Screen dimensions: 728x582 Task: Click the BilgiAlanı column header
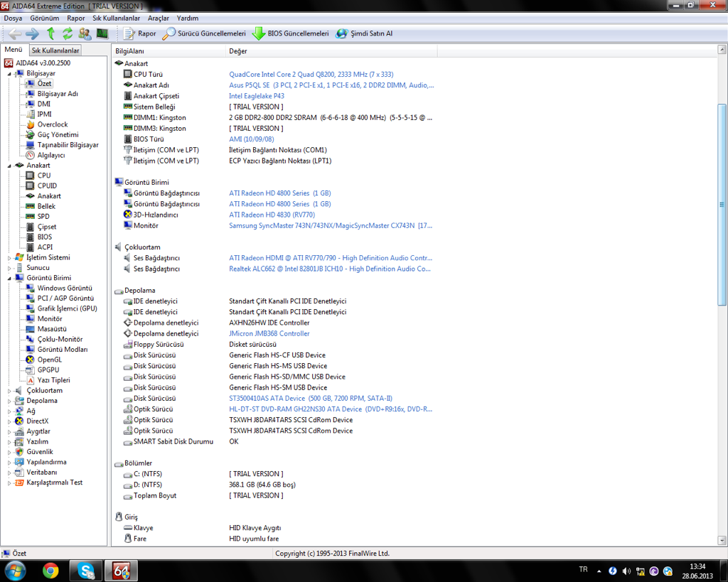[x=169, y=51]
